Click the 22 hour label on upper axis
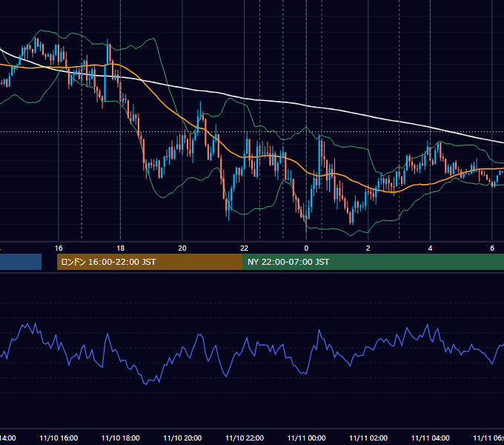Image resolution: width=504 pixels, height=445 pixels. (245, 248)
